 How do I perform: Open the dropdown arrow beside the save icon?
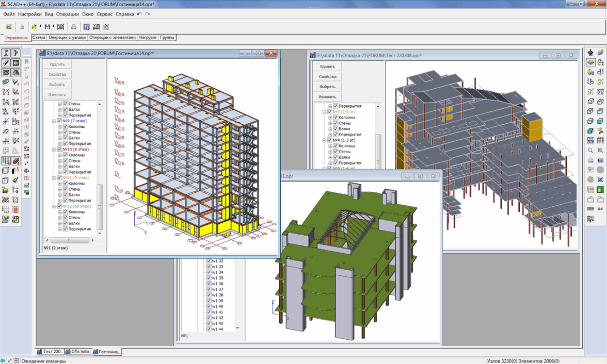[53, 27]
